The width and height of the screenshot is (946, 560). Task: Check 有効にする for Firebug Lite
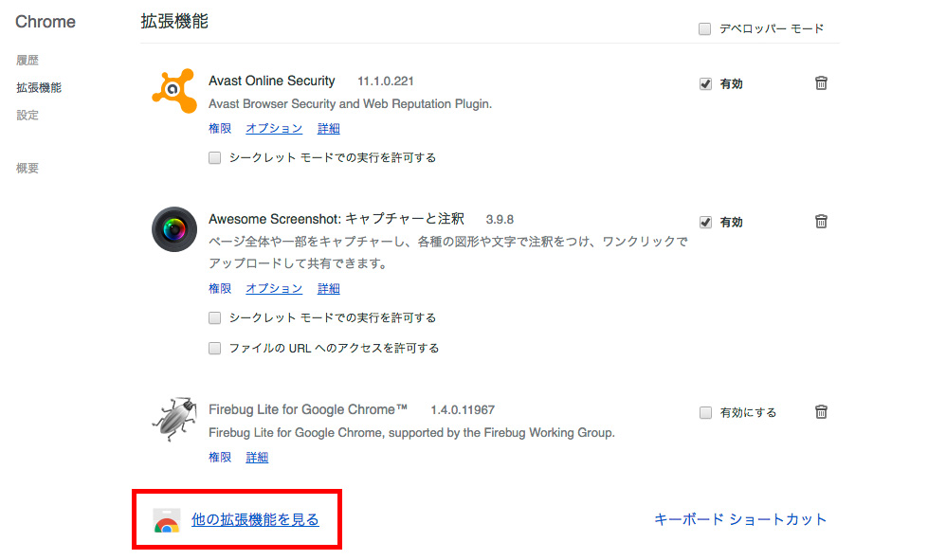click(705, 413)
